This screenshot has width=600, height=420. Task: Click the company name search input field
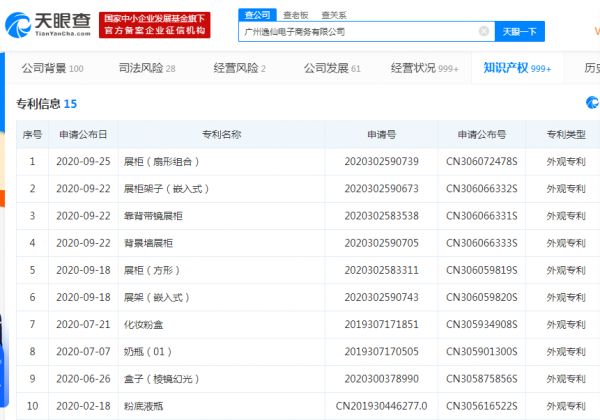coord(360,32)
